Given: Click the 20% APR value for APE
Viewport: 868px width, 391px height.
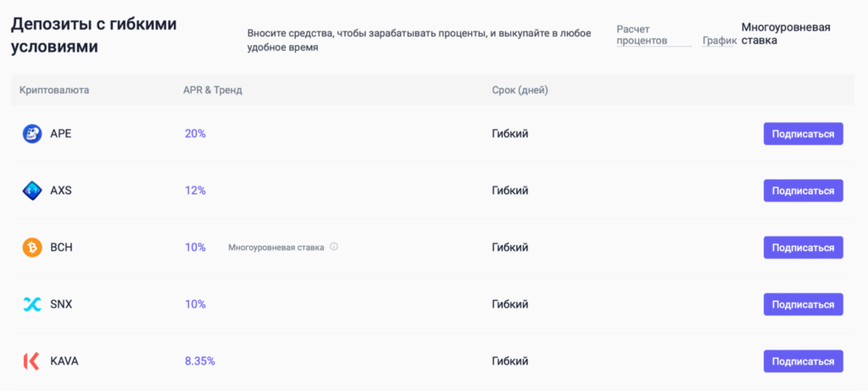Looking at the screenshot, I should tap(195, 134).
